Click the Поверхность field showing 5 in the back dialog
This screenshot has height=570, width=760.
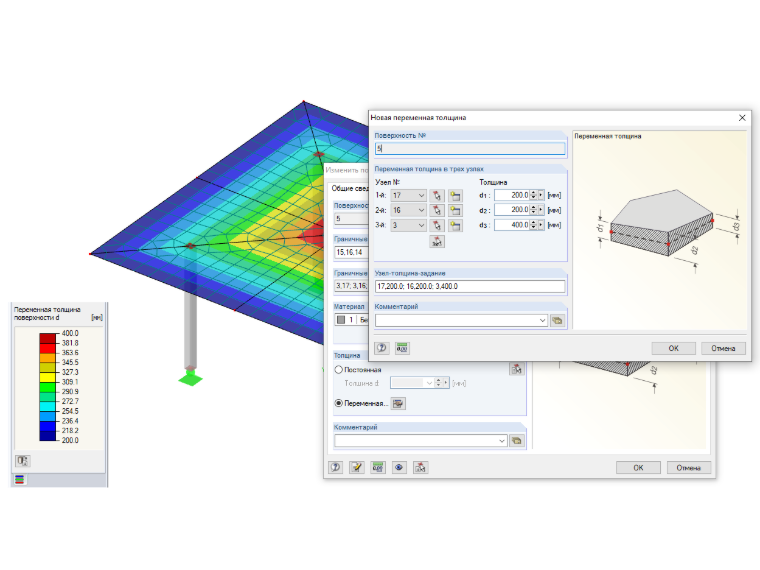pyautogui.click(x=352, y=219)
